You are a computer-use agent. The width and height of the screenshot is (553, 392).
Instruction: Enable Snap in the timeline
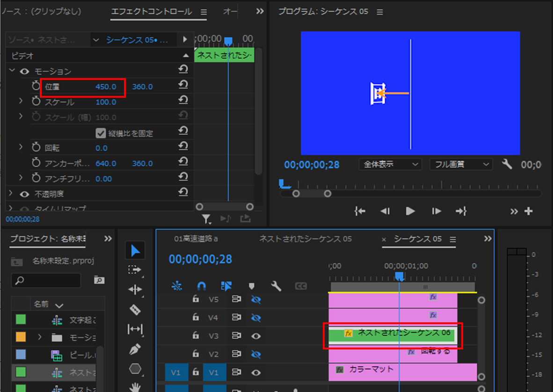coord(202,286)
